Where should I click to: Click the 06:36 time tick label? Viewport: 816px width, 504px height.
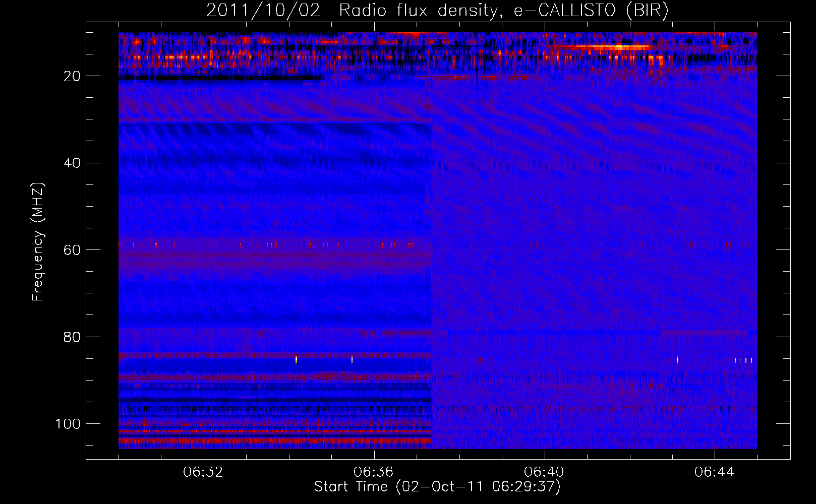[x=374, y=472]
